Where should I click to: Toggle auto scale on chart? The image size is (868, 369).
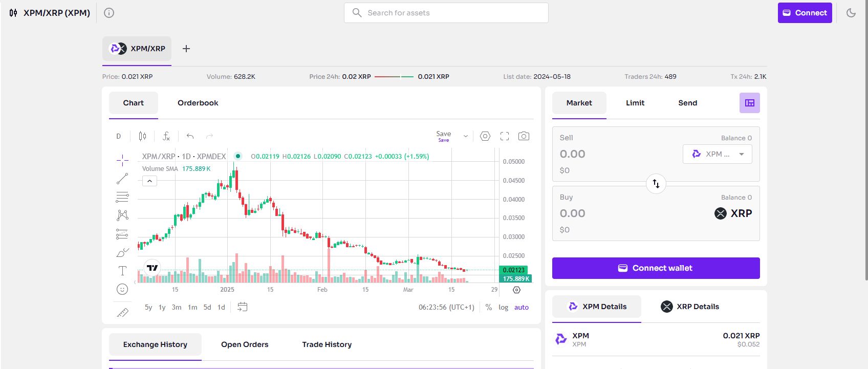[522, 308]
